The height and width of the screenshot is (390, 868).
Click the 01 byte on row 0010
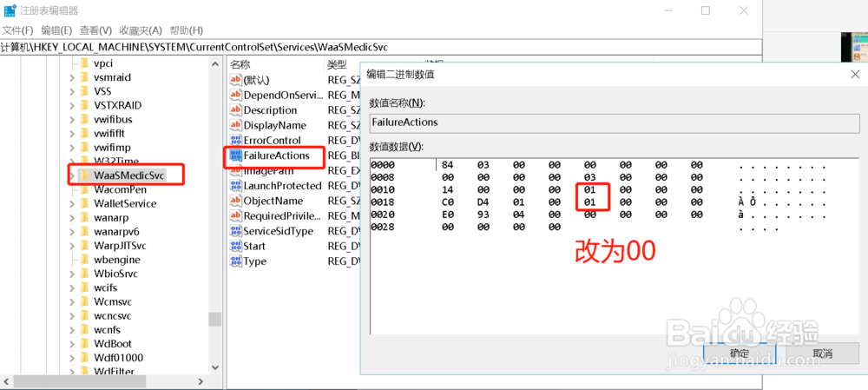tap(589, 190)
